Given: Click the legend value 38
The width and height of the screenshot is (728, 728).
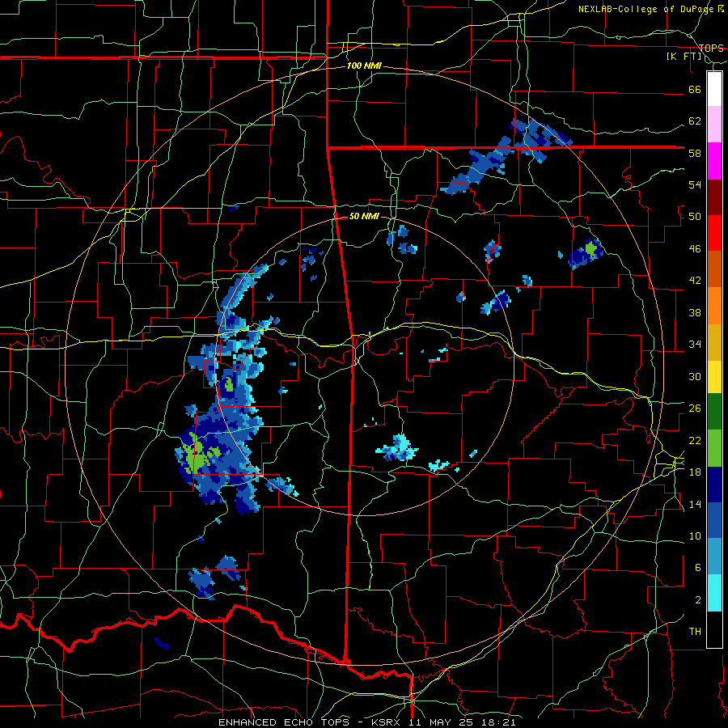Looking at the screenshot, I should pyautogui.click(x=695, y=312).
